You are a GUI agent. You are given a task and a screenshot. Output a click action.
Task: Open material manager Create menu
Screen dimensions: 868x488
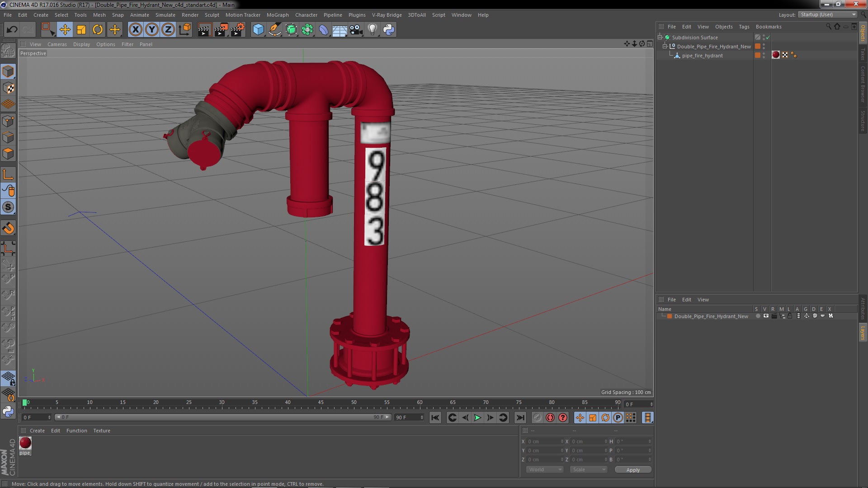click(x=37, y=431)
